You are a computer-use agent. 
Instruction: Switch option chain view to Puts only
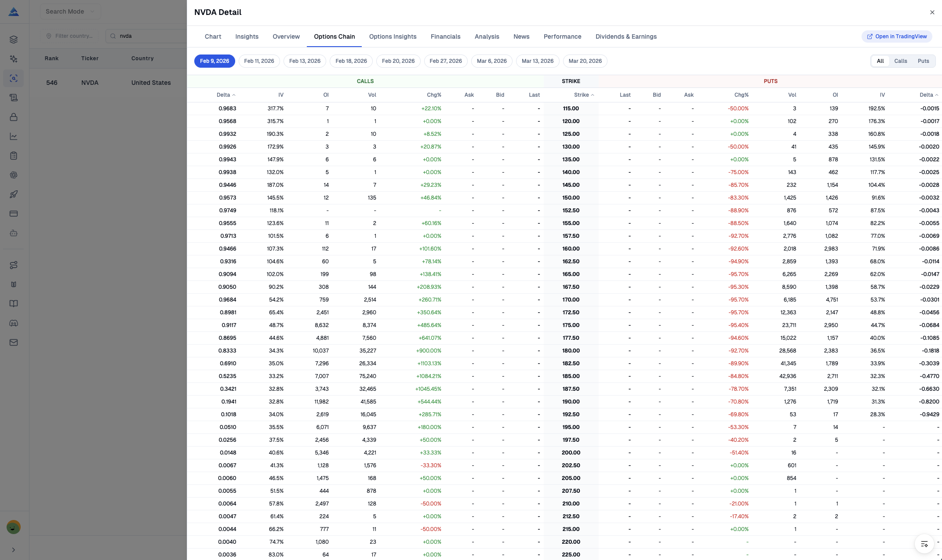tap(923, 61)
